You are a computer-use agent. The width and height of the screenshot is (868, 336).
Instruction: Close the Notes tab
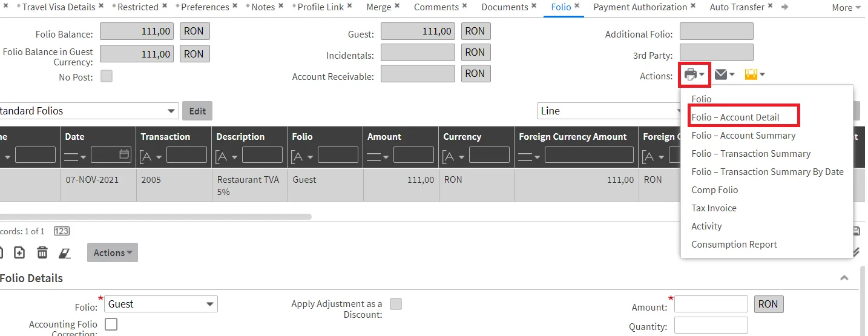[x=281, y=6]
